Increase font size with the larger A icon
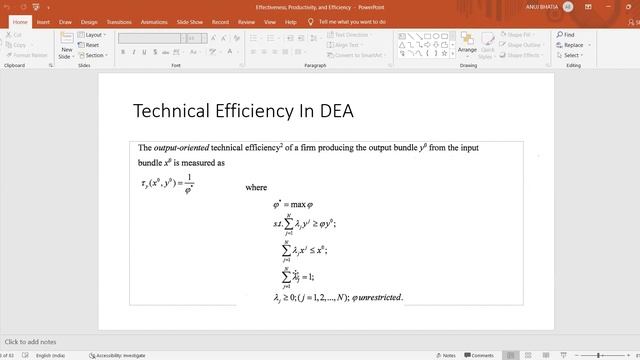 click(213, 38)
